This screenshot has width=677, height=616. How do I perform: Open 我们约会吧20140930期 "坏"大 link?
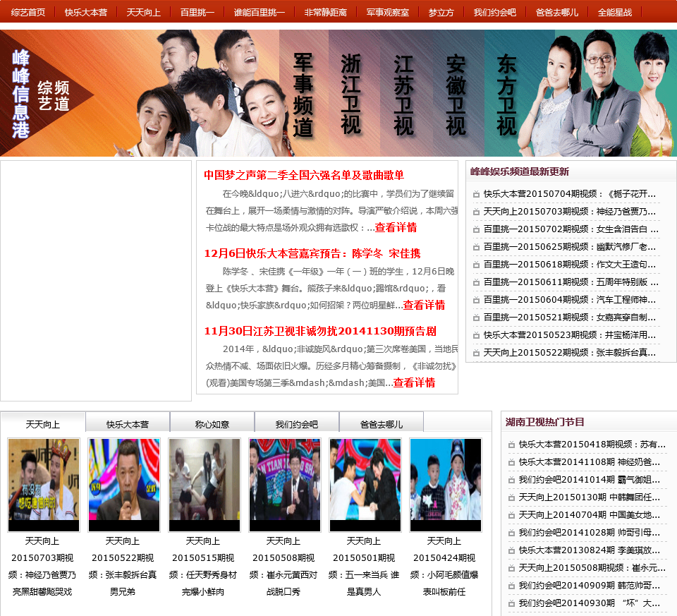(590, 603)
